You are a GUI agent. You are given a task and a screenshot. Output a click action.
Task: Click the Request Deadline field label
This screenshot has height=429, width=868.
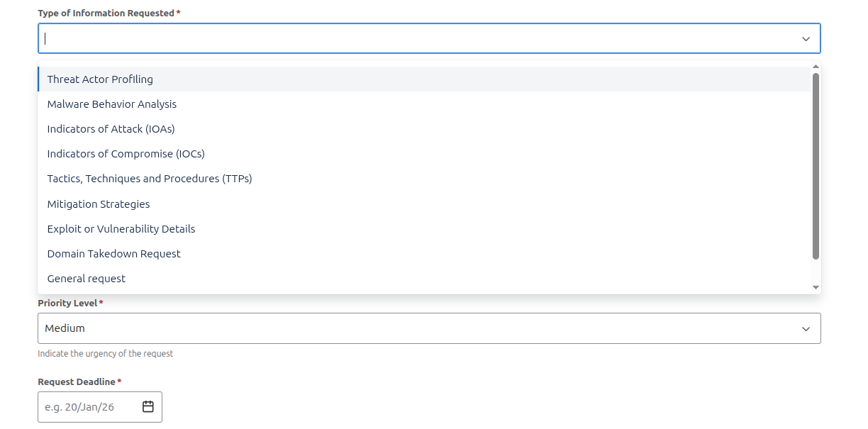(77, 382)
